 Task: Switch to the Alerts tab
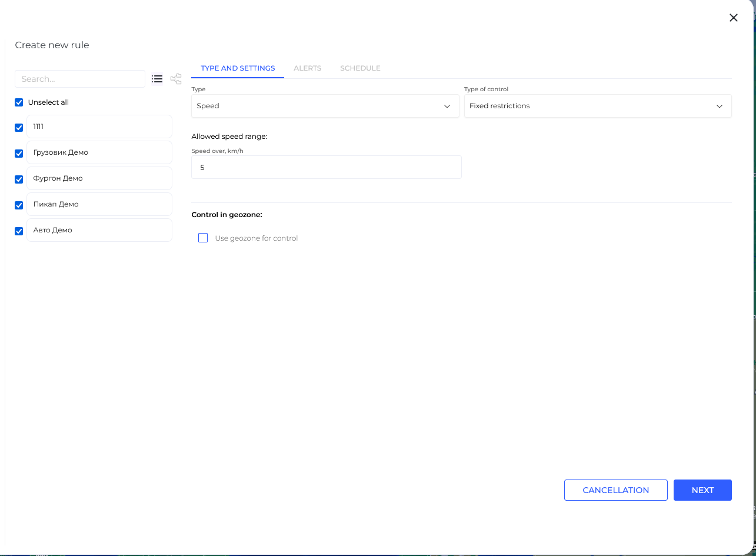click(x=307, y=68)
